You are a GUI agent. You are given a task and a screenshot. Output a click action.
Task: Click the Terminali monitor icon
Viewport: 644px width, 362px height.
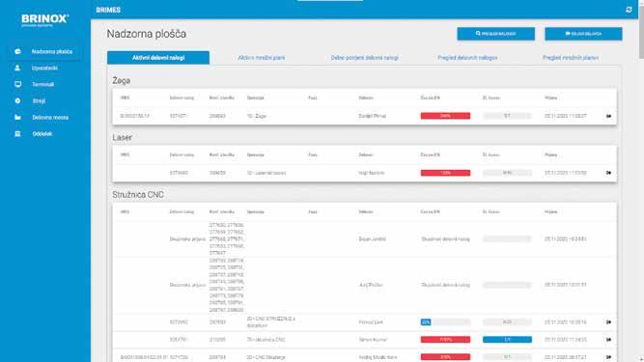pyautogui.click(x=17, y=84)
